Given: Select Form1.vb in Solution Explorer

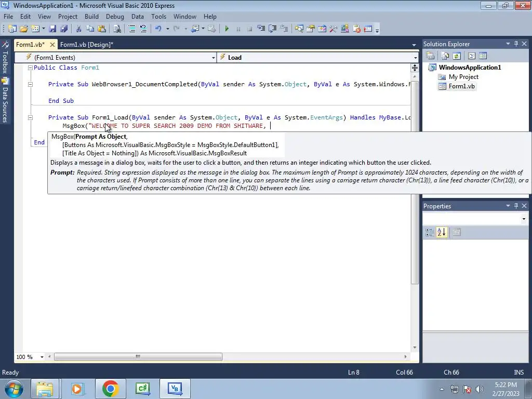Looking at the screenshot, I should pyautogui.click(x=461, y=86).
